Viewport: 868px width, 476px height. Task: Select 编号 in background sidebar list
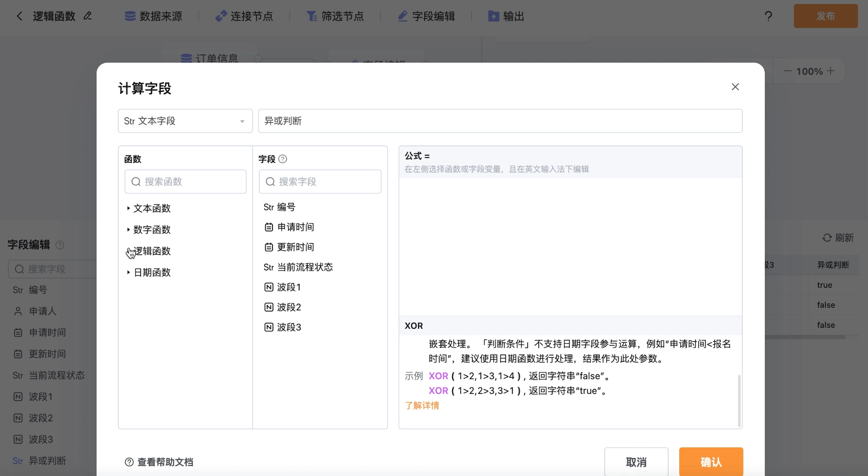point(30,290)
